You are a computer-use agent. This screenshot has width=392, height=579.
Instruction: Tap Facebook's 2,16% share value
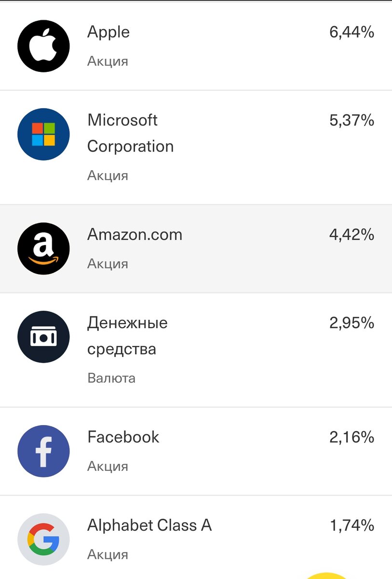coord(352,437)
